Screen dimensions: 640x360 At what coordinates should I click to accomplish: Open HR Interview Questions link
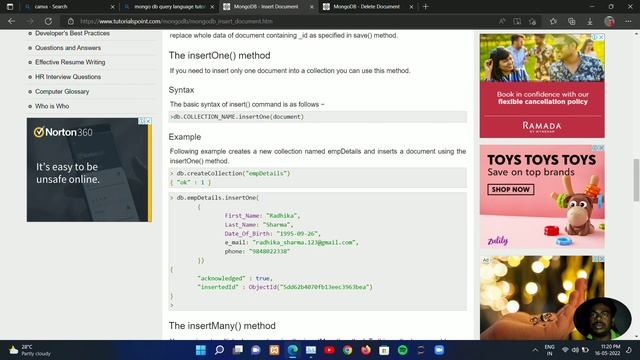point(68,77)
